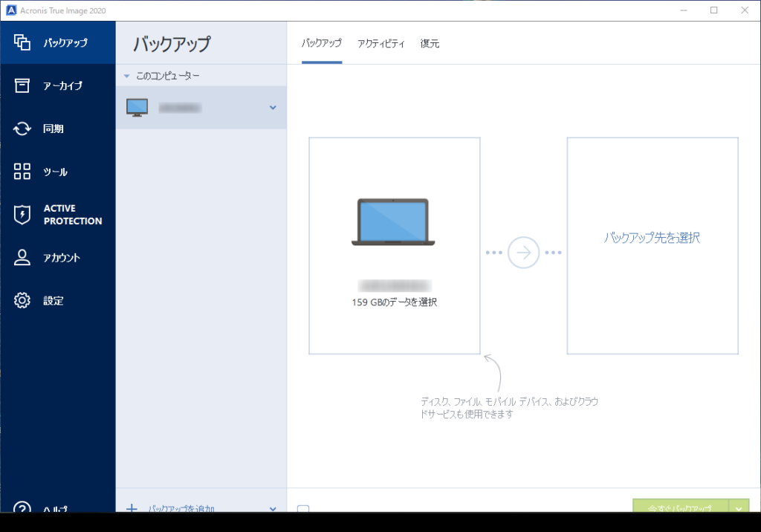The height and width of the screenshot is (532, 761).
Task: Switch to the アクティビティ tab
Action: pyautogui.click(x=381, y=43)
